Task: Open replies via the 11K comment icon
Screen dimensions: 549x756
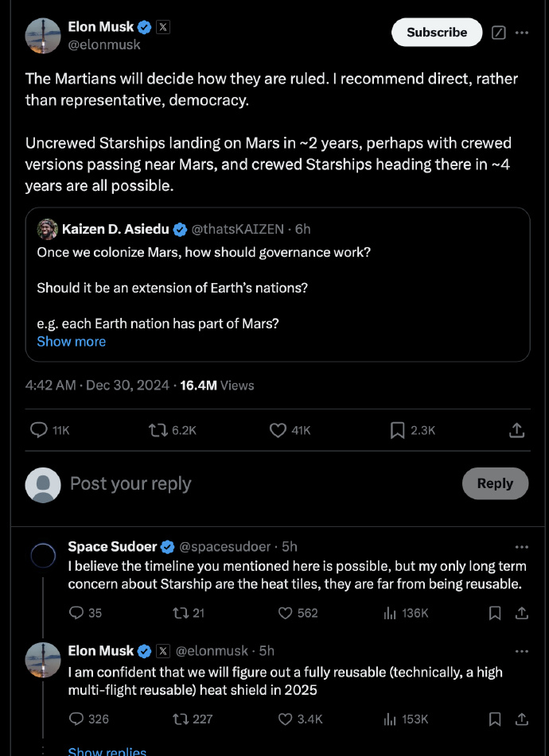Action: (x=39, y=429)
